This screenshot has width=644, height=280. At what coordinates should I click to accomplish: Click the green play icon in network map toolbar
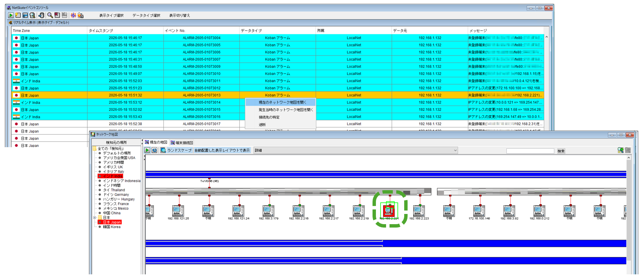147,150
